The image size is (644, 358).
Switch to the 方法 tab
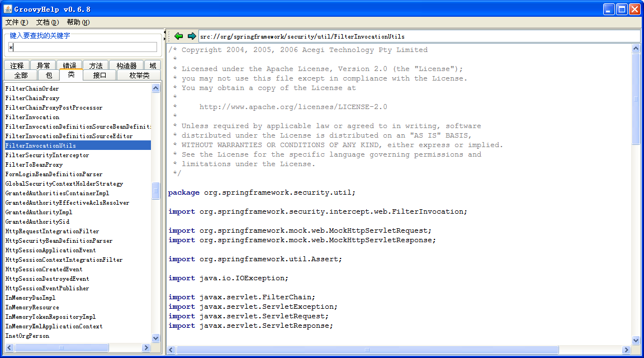click(x=96, y=65)
